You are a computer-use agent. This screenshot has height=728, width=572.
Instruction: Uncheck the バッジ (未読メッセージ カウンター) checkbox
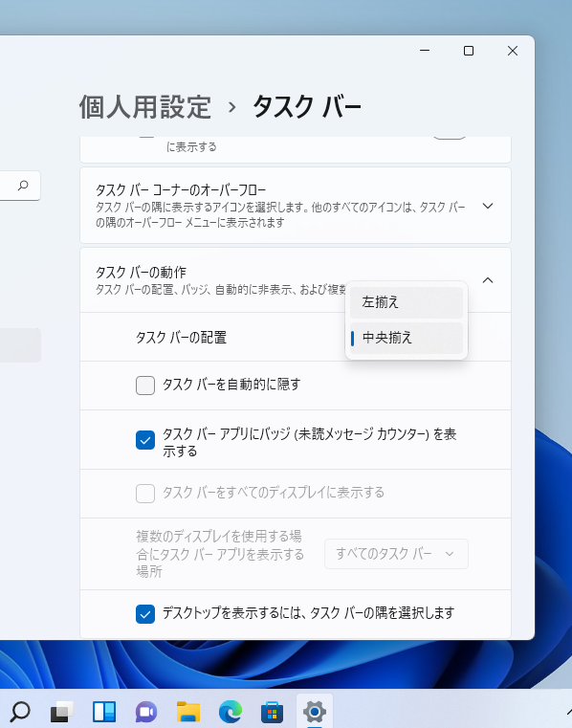[145, 440]
